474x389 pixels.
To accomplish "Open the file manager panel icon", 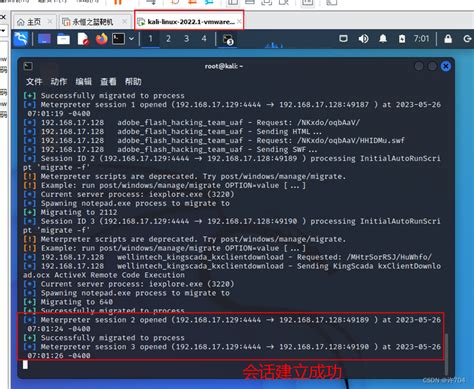I will (63, 39).
